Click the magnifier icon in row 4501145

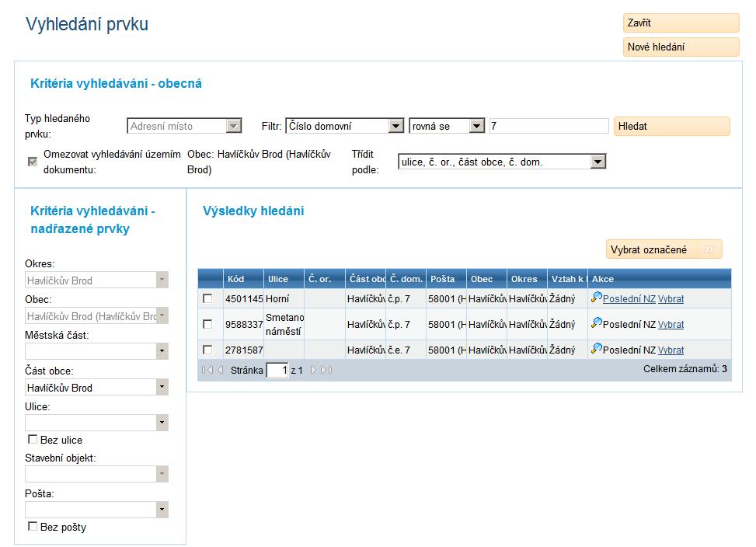597,298
